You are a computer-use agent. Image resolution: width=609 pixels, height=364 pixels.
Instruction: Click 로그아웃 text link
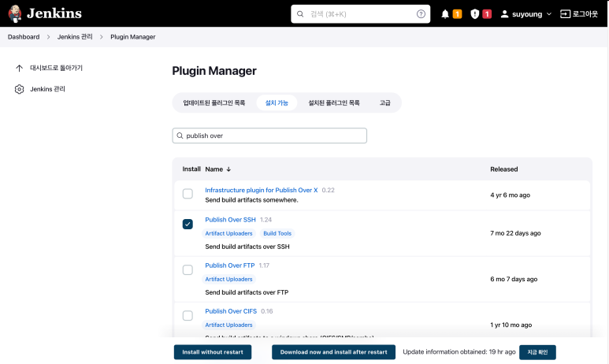click(585, 14)
